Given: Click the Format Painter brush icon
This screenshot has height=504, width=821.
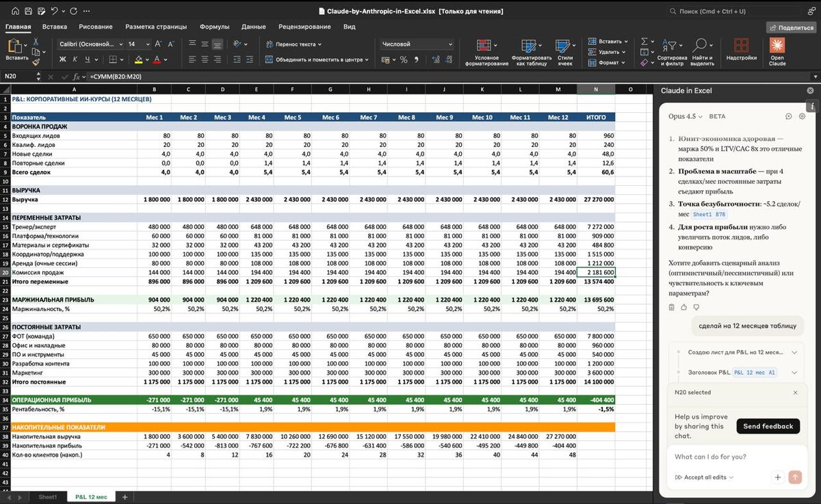Looking at the screenshot, I should coord(36,62).
